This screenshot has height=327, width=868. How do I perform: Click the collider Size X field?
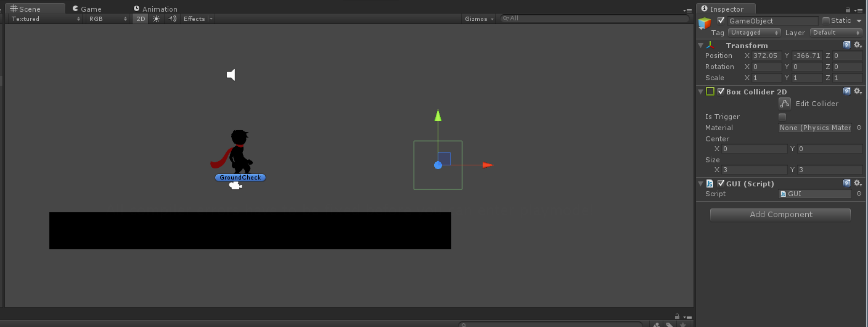coord(755,170)
